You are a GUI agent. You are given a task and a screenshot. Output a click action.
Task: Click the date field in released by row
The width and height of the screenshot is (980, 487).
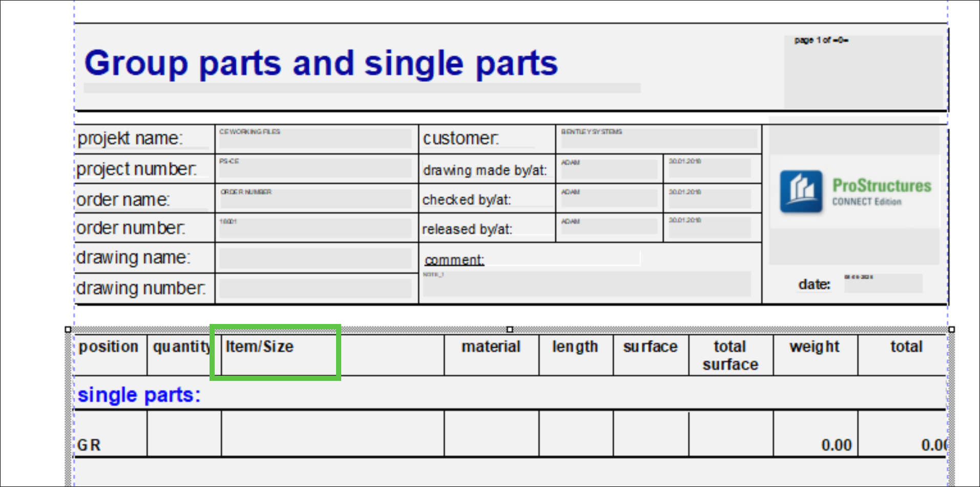click(710, 228)
